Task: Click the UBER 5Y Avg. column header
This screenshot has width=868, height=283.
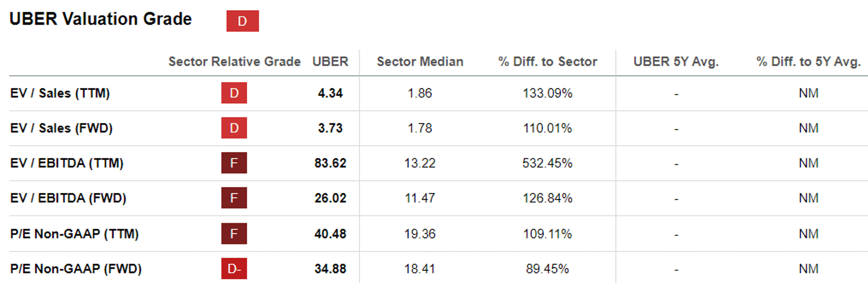Action: click(x=676, y=61)
